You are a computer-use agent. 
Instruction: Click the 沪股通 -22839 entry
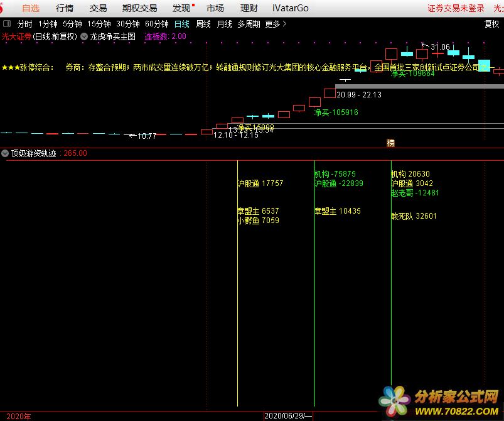click(x=339, y=183)
